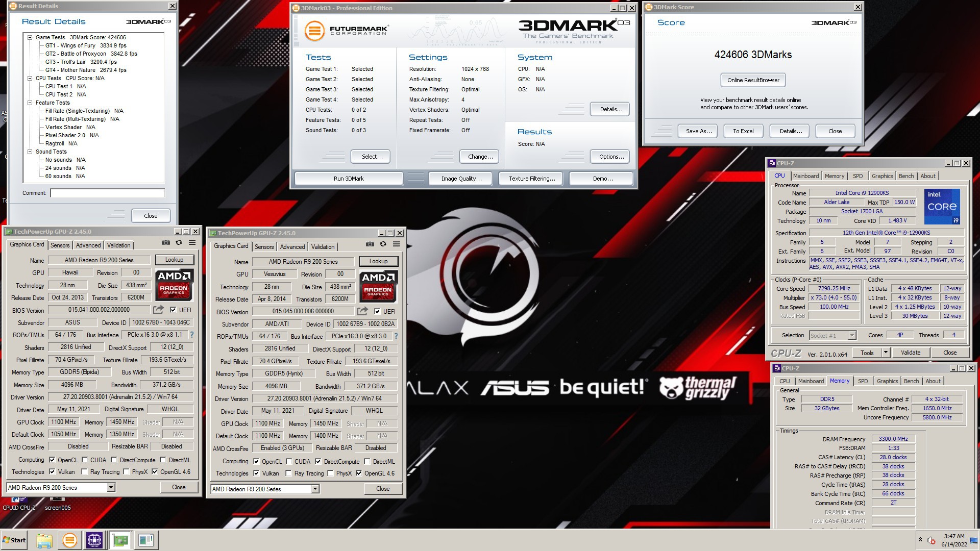Image resolution: width=980 pixels, height=551 pixels.
Task: Switch to Advanced tab in right GPU-Z
Action: click(x=292, y=247)
